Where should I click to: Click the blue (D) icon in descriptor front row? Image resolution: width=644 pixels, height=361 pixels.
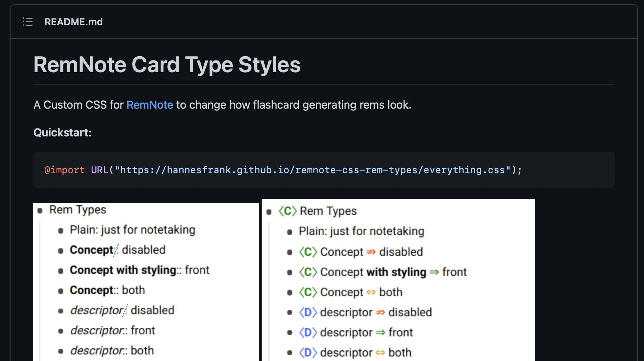pos(308,333)
